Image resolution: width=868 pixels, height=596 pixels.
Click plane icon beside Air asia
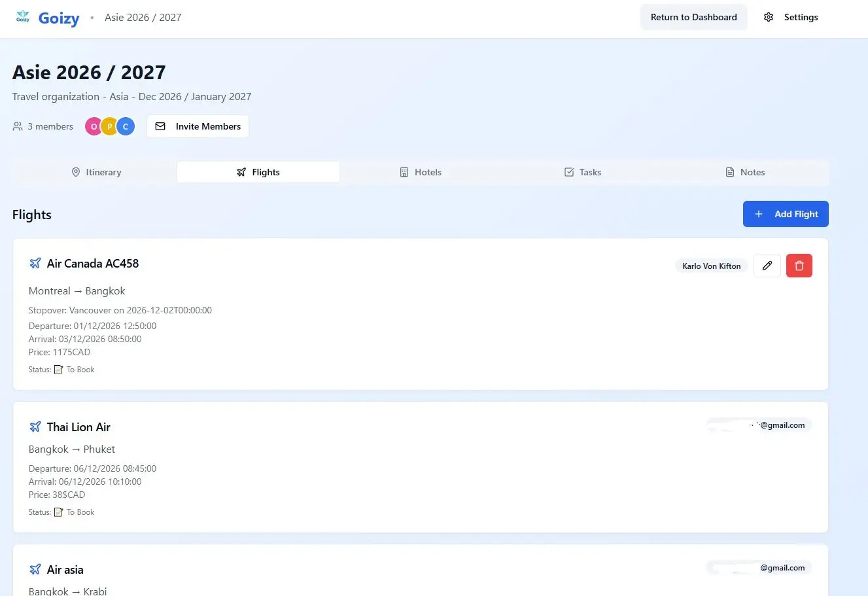pos(35,569)
